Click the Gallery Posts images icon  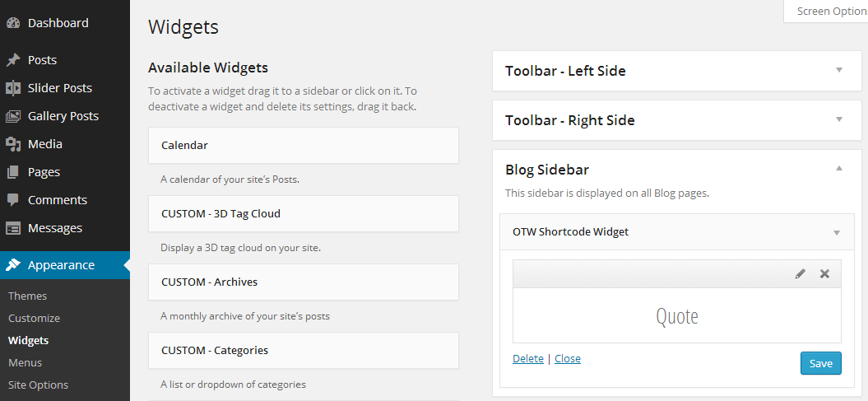12,116
